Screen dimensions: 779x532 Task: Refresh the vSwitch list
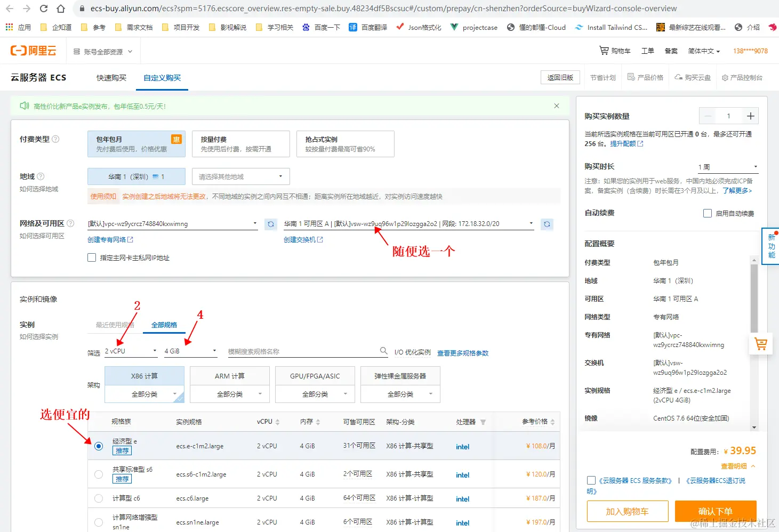pyautogui.click(x=547, y=224)
